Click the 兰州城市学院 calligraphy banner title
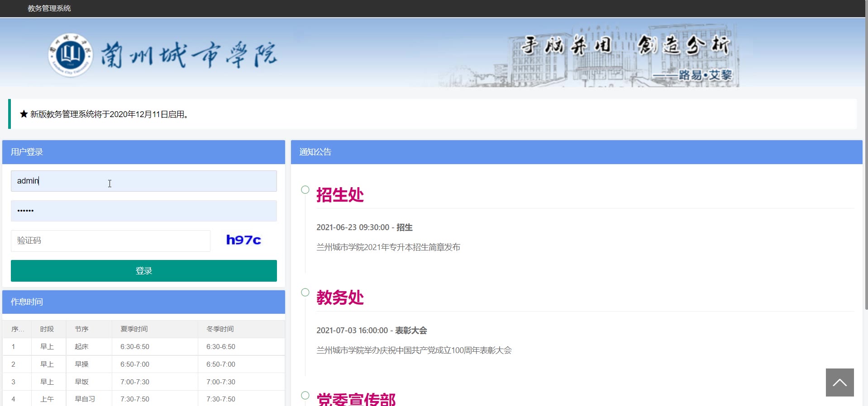 (188, 56)
